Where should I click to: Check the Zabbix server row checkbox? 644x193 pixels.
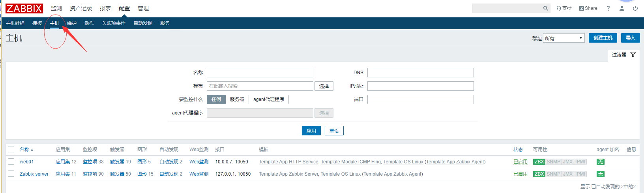coord(11,174)
